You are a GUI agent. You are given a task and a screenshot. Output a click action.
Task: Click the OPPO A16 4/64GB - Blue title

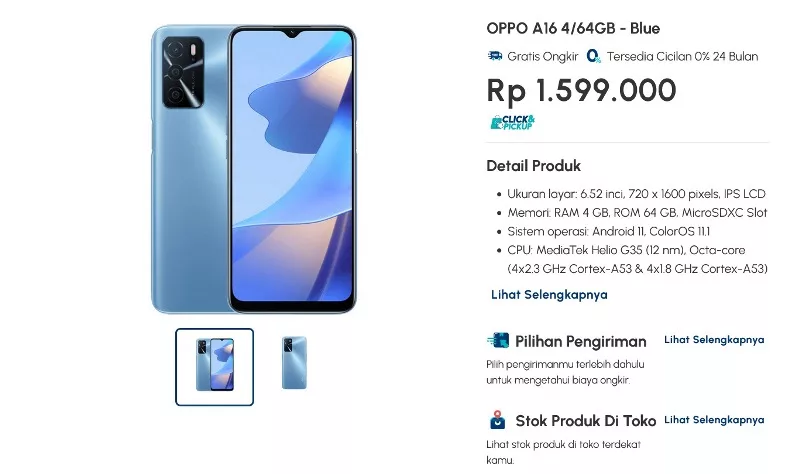click(x=573, y=28)
